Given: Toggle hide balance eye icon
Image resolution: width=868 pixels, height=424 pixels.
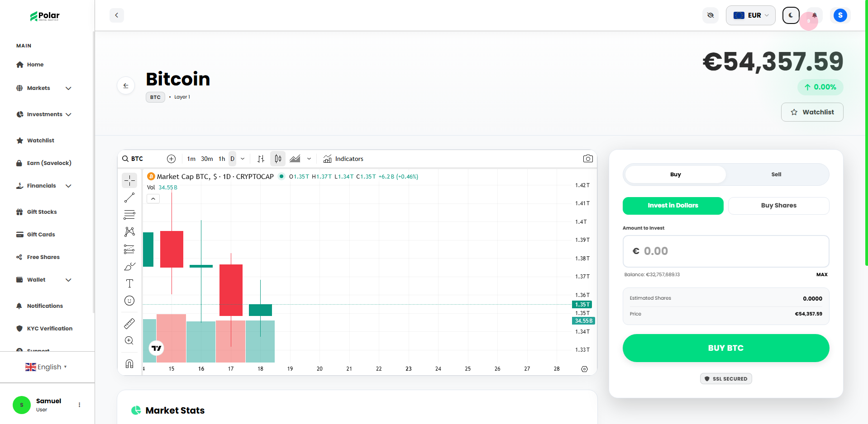Looking at the screenshot, I should tap(711, 15).
